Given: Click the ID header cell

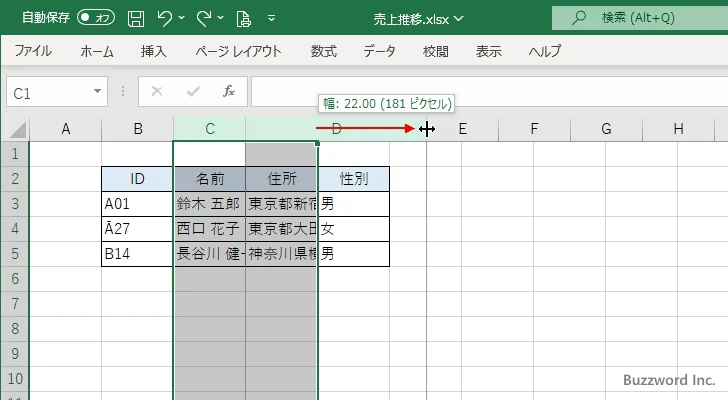Looking at the screenshot, I should (137, 179).
